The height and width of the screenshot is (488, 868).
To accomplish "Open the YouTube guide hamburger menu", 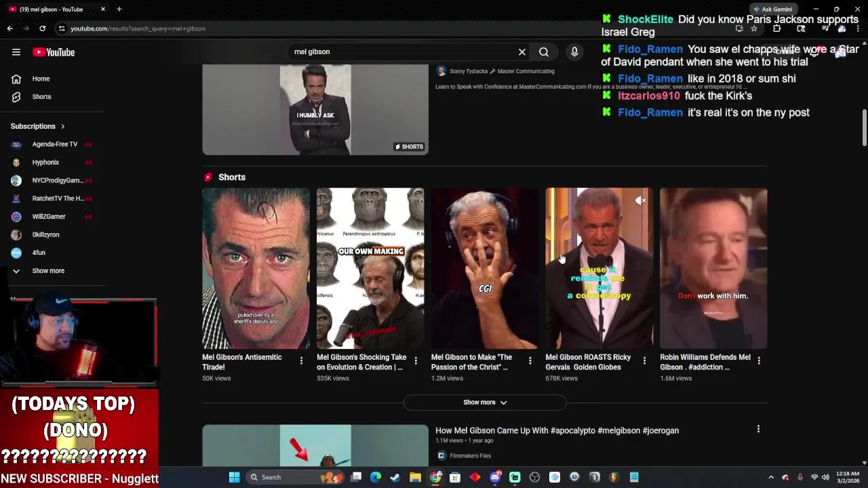I will point(16,52).
